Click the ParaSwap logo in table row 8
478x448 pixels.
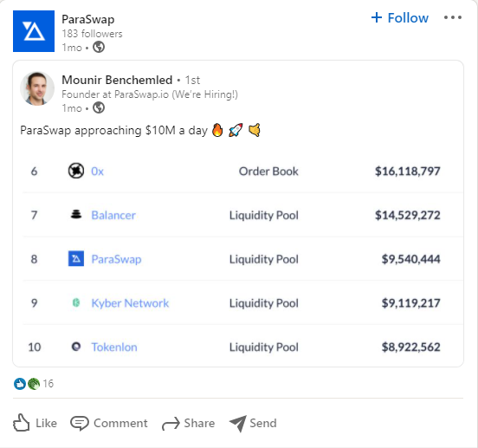[76, 258]
